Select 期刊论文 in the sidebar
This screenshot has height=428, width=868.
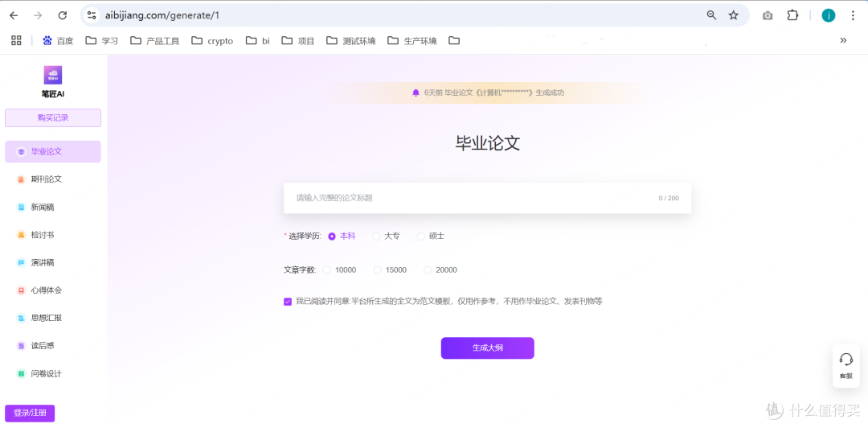(x=53, y=179)
